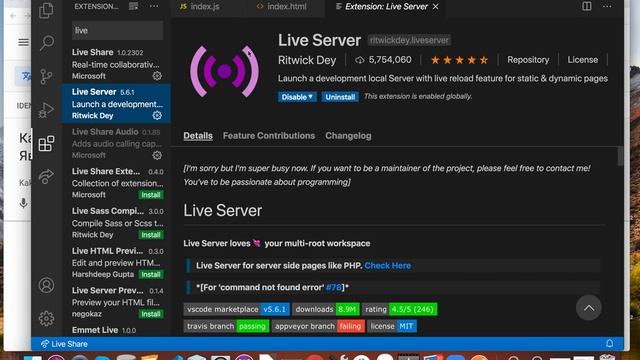The image size is (640, 360).
Task: Install Live Sass Compiler extension
Action: 151,235
